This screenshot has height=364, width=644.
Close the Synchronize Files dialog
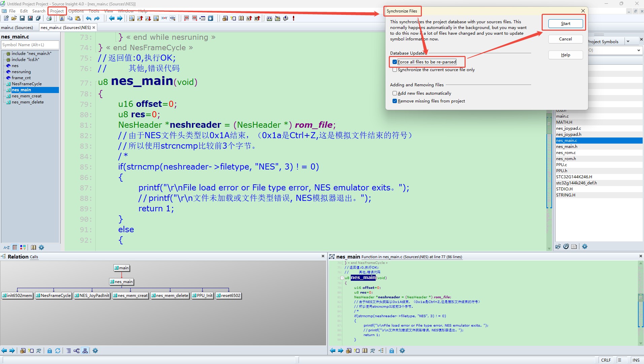click(x=583, y=11)
